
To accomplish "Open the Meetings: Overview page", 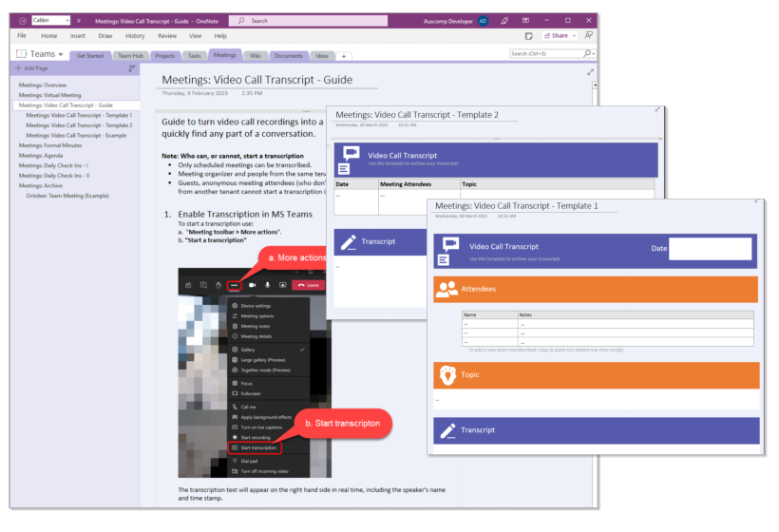I will (43, 85).
